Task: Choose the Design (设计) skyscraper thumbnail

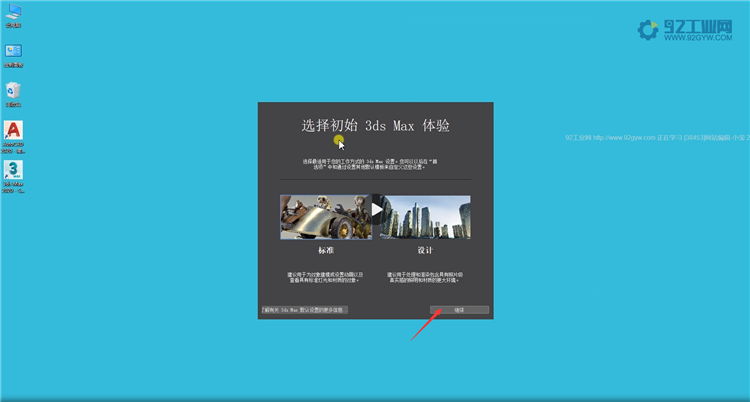Action: point(425,217)
